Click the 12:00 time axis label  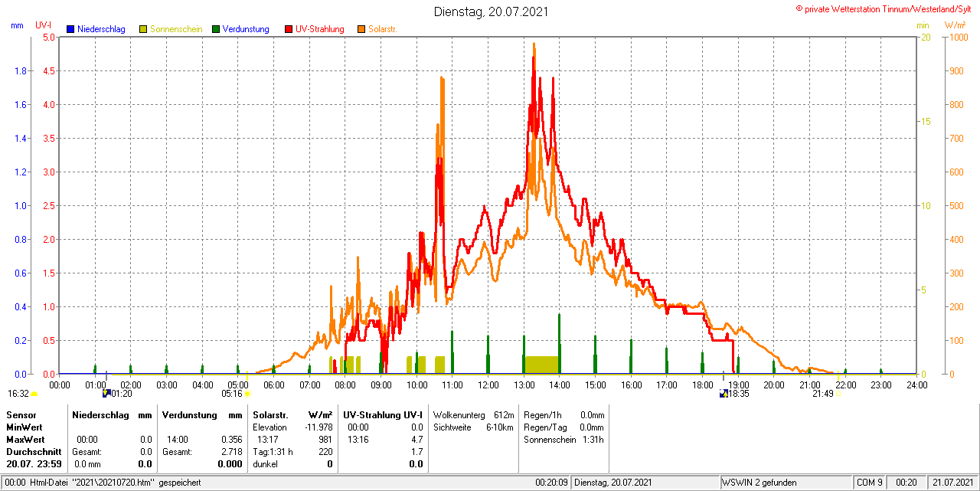pos(488,385)
